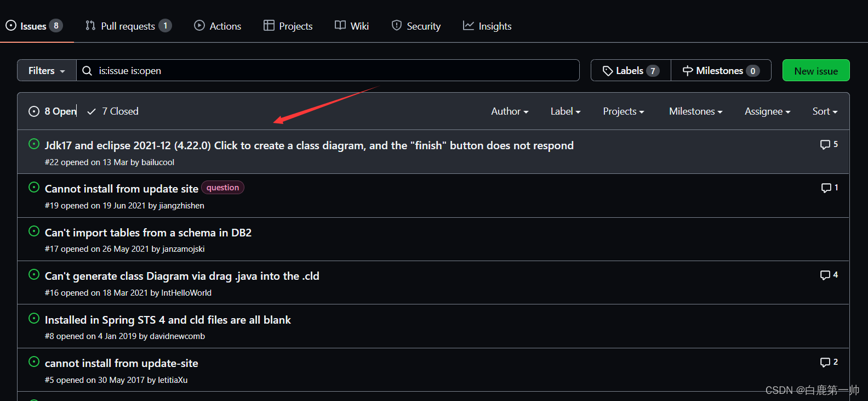Click open status icon of issue #5
Screen dimensions: 868x401
pos(34,362)
